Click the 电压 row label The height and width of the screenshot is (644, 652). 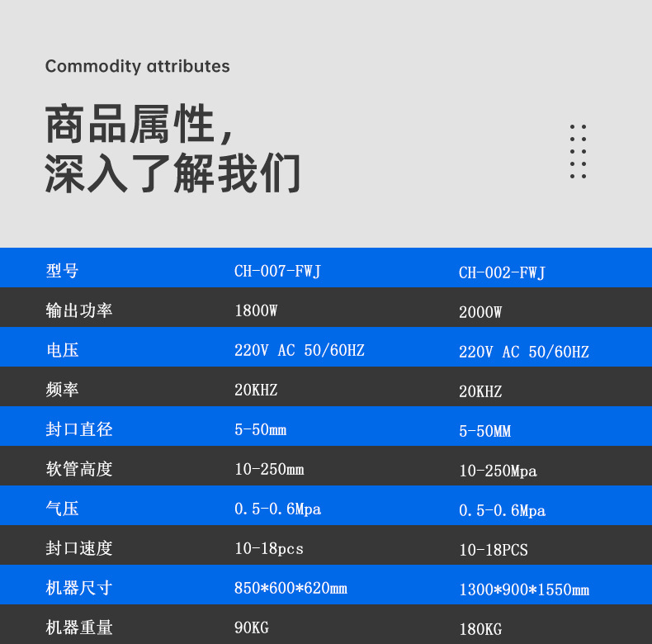coord(63,350)
